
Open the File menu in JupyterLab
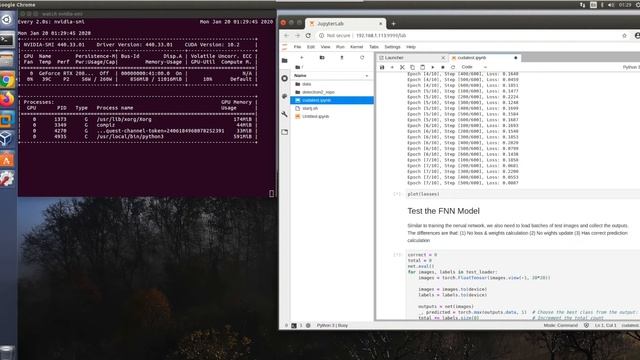297,47
